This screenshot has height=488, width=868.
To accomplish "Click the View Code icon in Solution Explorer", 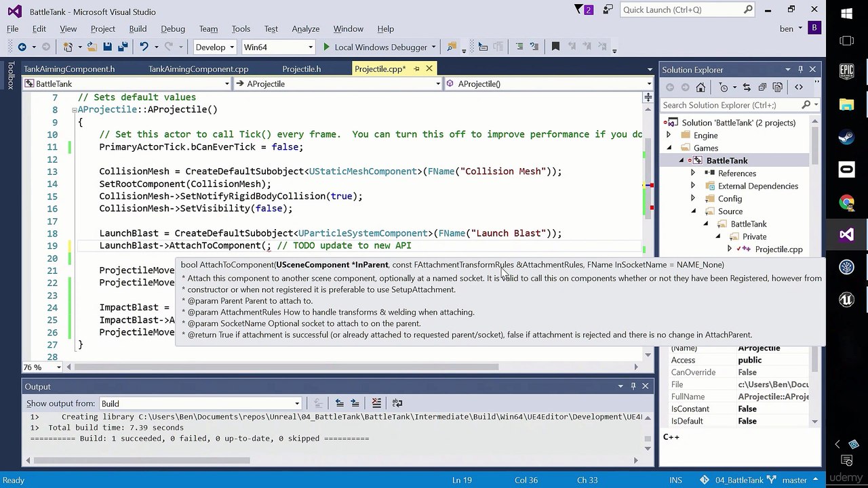I will 798,87.
